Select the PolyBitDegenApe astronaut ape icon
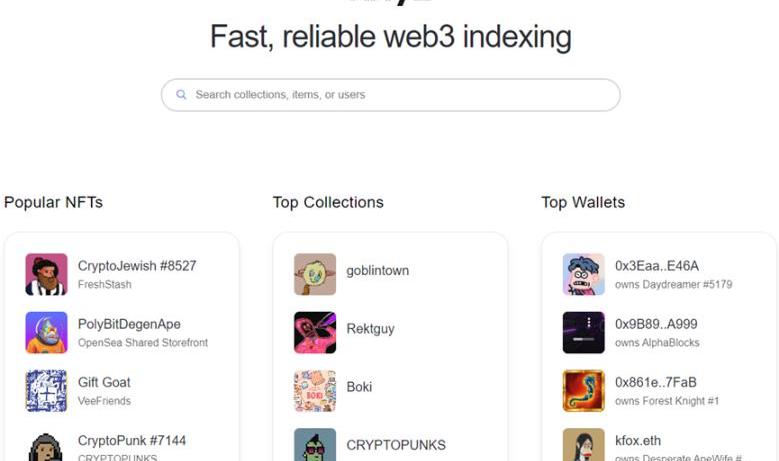 coord(46,332)
